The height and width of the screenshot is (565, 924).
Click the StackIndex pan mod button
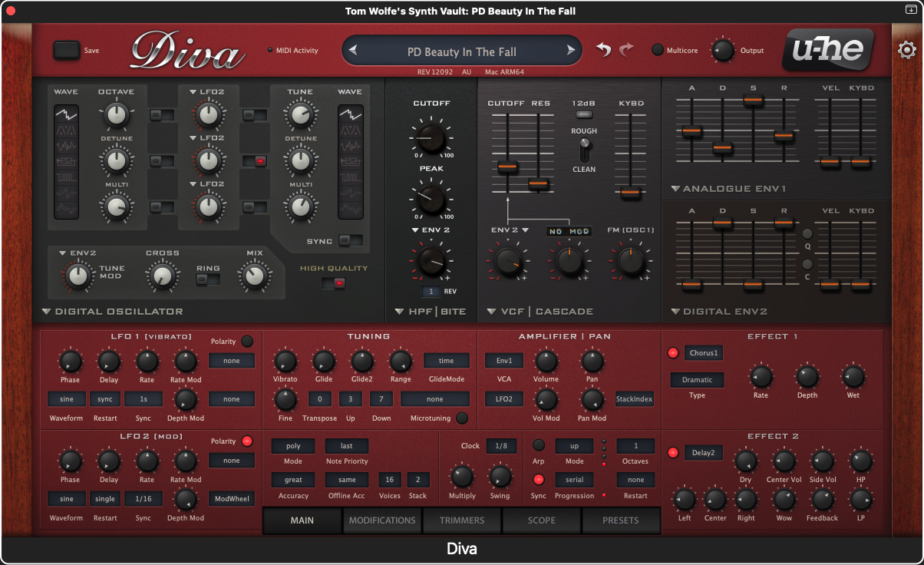point(635,399)
